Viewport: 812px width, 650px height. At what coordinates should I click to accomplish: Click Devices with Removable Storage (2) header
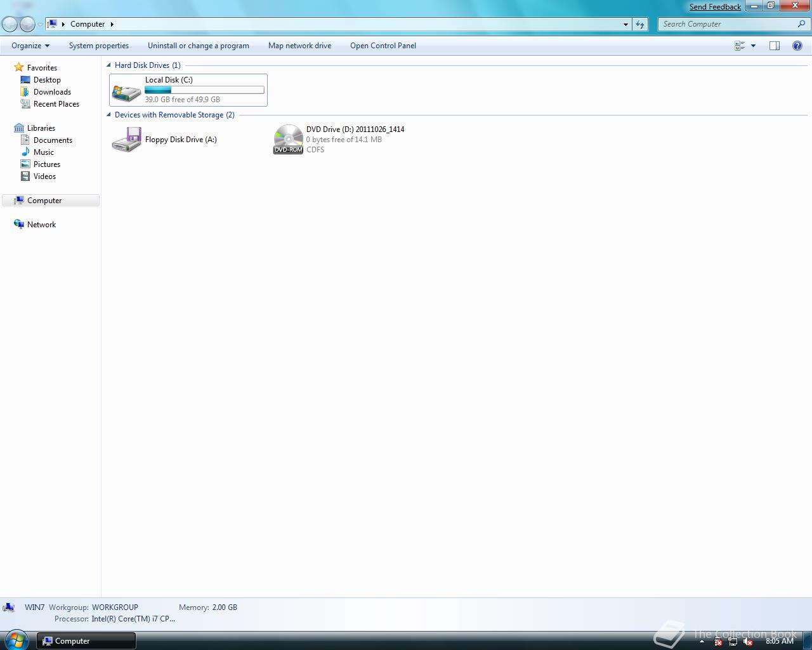tap(174, 115)
